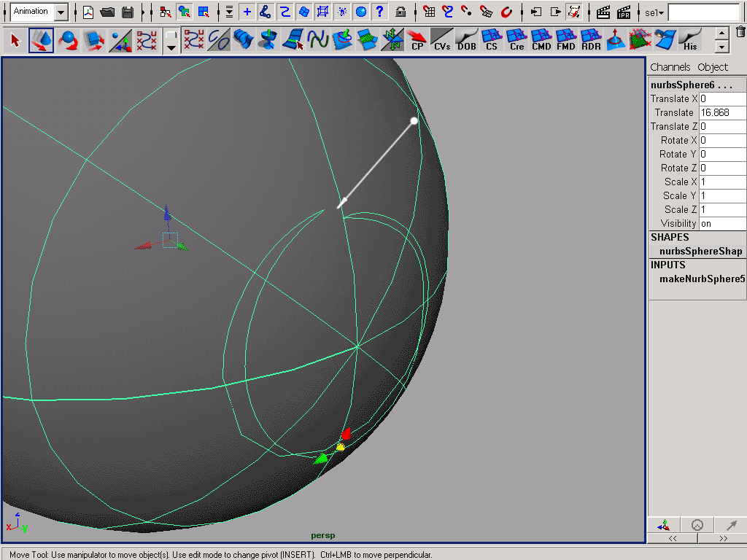Click the His shelf button

pyautogui.click(x=690, y=40)
